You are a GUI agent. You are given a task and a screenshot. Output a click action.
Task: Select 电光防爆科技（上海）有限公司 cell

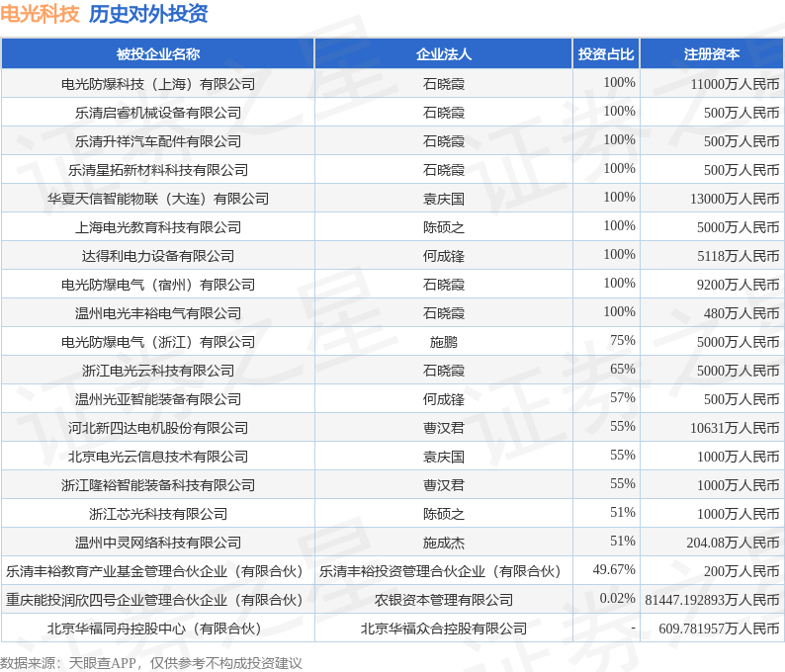(x=158, y=84)
